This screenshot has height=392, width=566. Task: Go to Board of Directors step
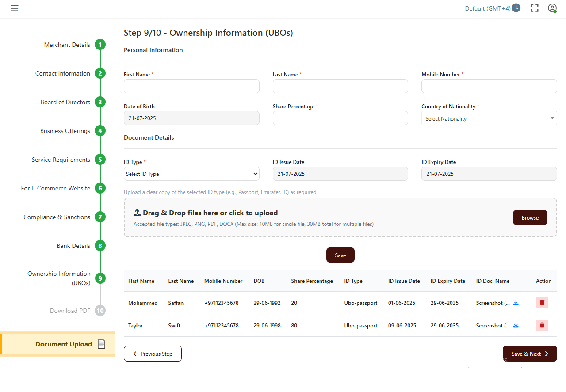pyautogui.click(x=65, y=102)
